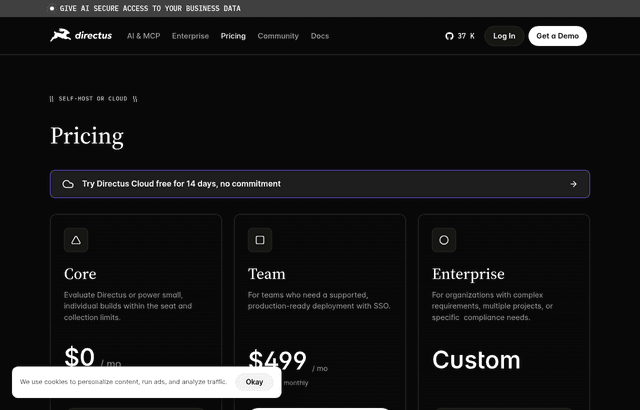
Task: Accept cookies with the Okay button
Action: 254,382
